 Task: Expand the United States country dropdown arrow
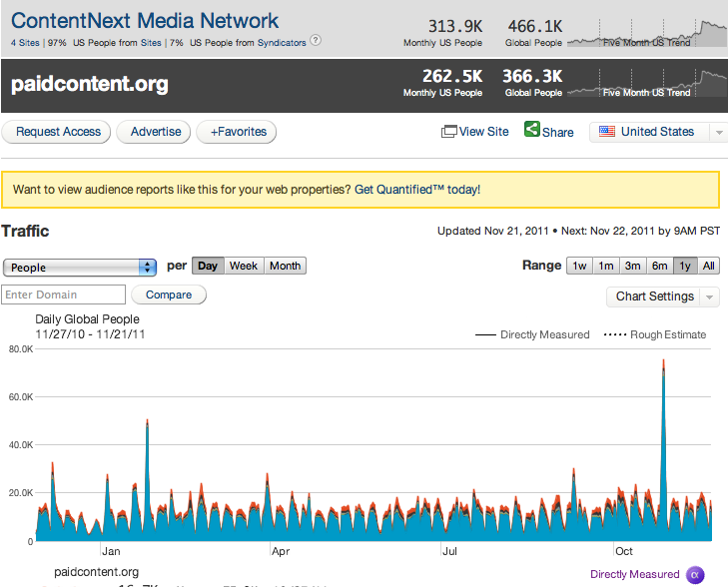coord(719,133)
